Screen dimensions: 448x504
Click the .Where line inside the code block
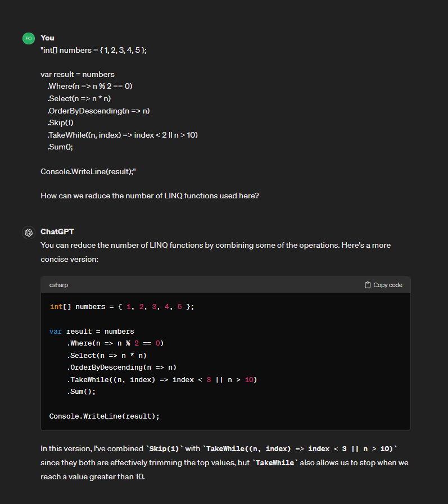pos(115,343)
